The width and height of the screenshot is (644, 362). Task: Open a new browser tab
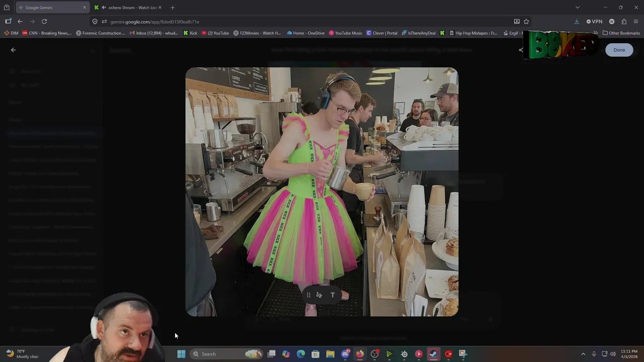[173, 8]
